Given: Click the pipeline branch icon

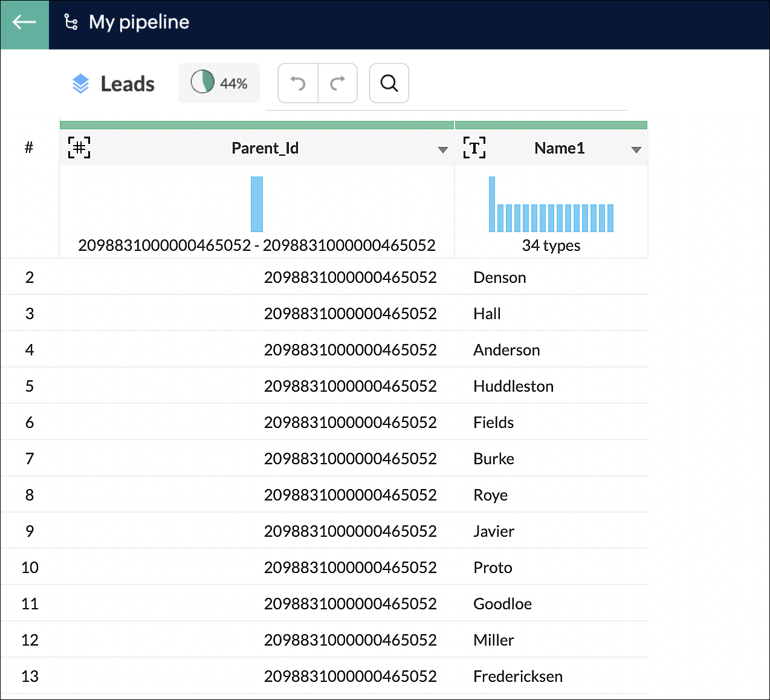Looking at the screenshot, I should coord(71,22).
